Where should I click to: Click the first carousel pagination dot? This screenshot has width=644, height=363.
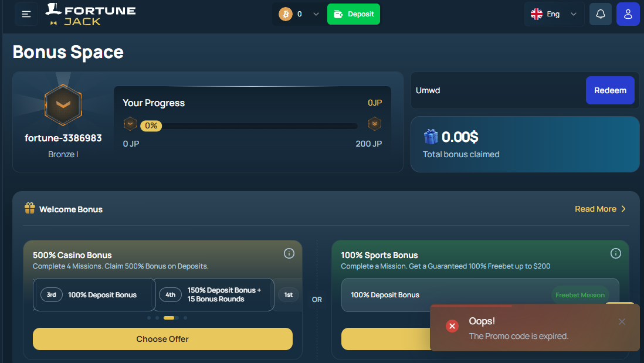click(148, 318)
